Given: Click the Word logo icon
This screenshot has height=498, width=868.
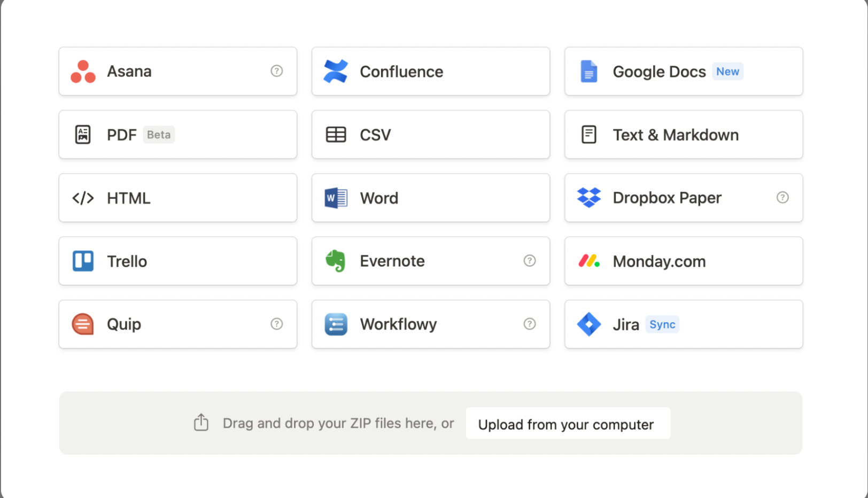Looking at the screenshot, I should click(x=336, y=198).
